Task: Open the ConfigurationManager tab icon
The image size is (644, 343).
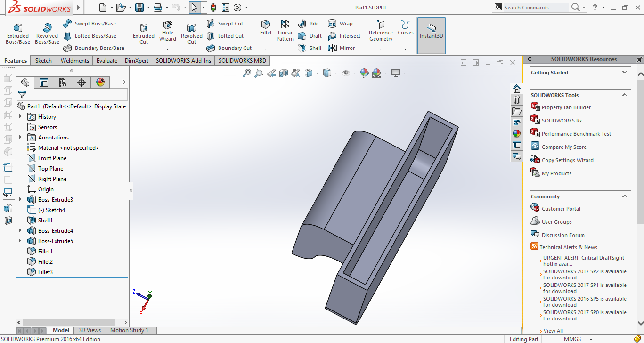Action: tap(63, 82)
